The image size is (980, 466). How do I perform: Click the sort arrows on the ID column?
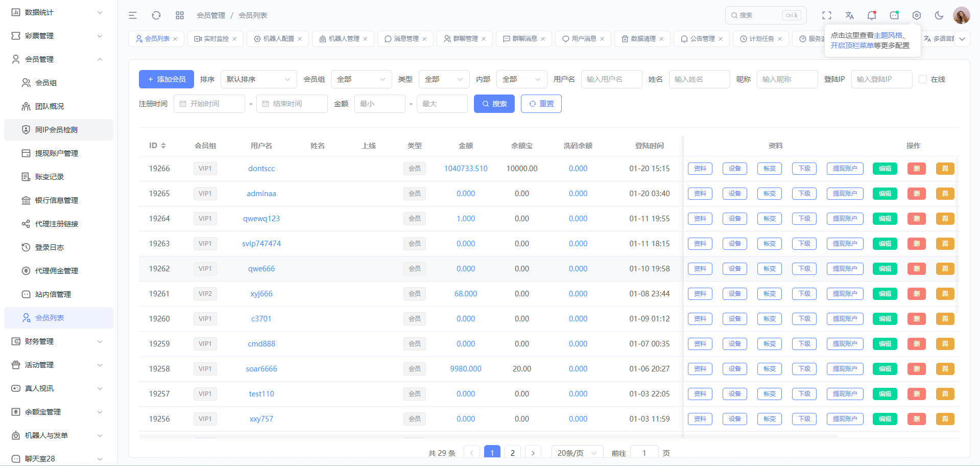point(163,146)
